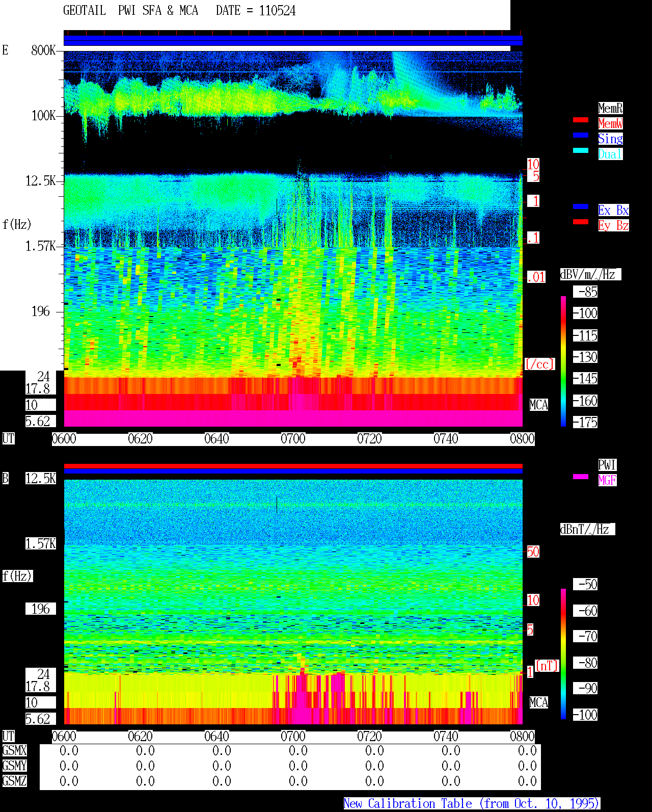Image resolution: width=652 pixels, height=812 pixels.
Task: Click the MCA label beside the E-field panel
Action: click(x=539, y=405)
